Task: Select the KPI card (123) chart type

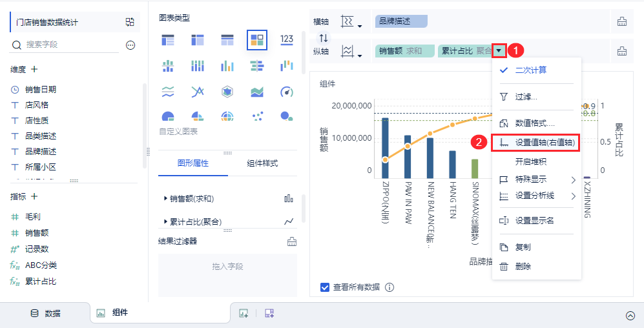Action: tap(287, 40)
